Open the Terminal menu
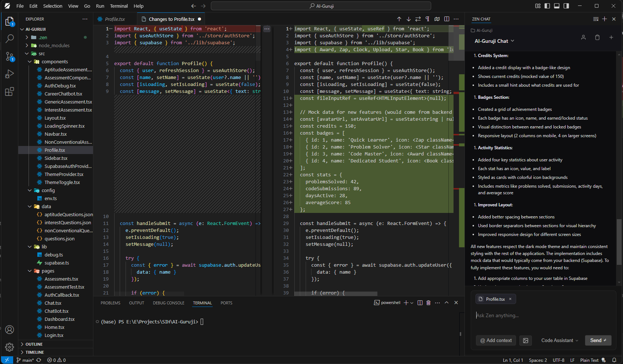This screenshot has width=623, height=364. pyautogui.click(x=119, y=6)
